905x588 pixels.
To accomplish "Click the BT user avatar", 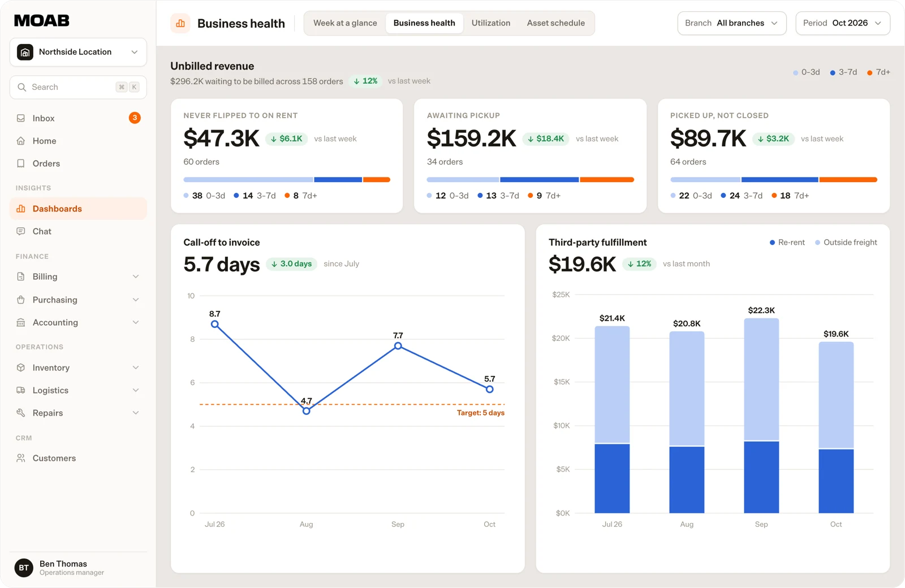I will pos(24,568).
